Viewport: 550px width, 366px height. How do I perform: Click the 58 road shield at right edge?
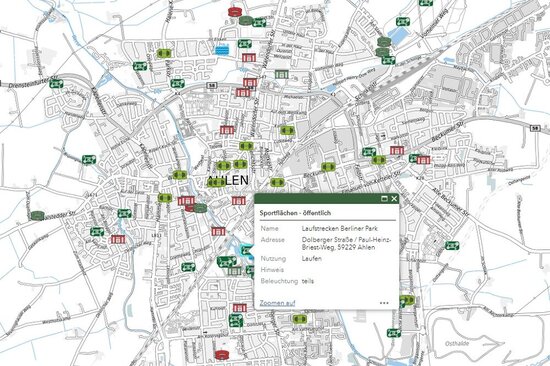(535, 128)
